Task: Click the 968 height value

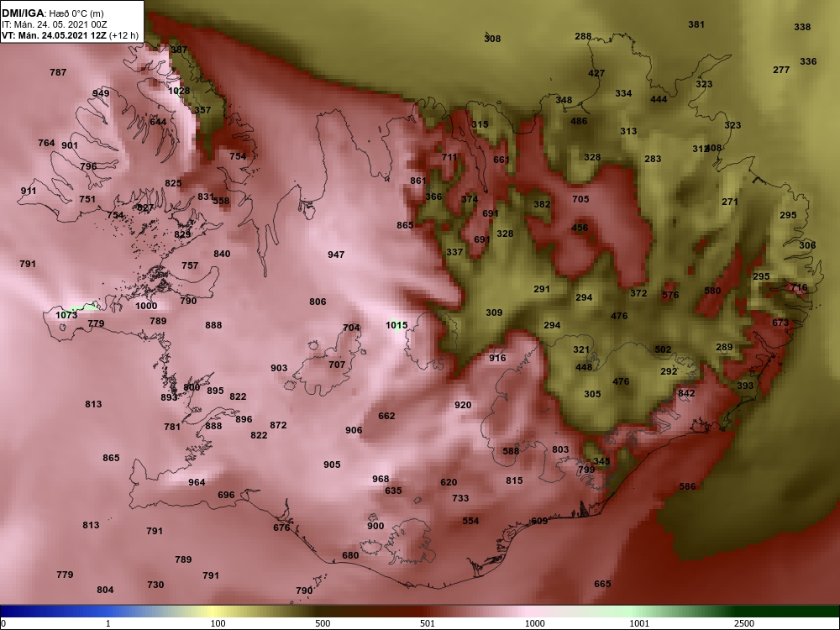Action: tap(381, 479)
